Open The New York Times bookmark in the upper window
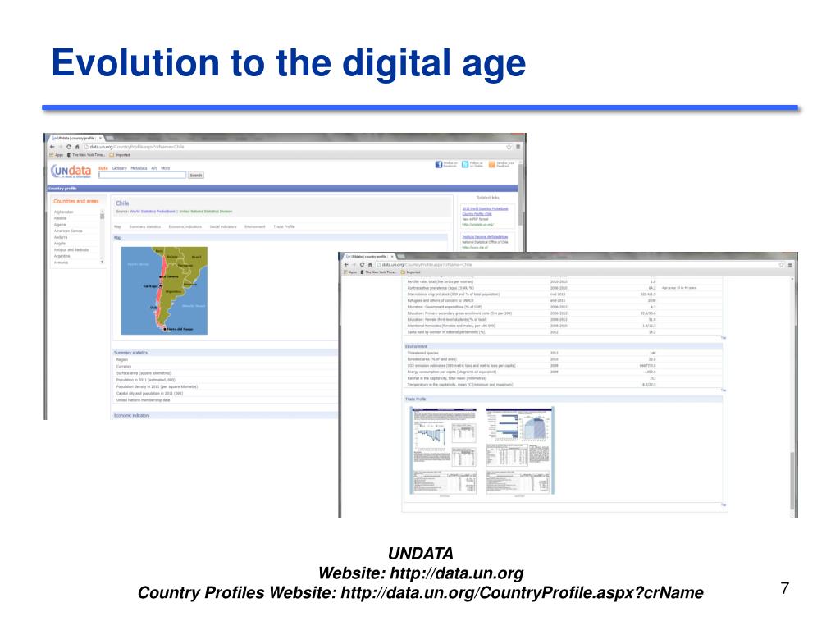Image resolution: width=840 pixels, height=630 pixels. click(x=85, y=155)
